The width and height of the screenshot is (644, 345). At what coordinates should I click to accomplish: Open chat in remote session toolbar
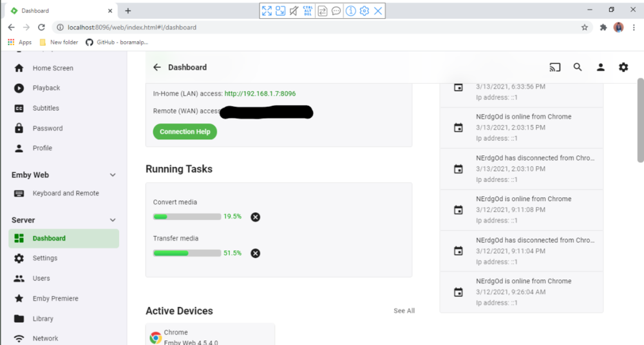coord(336,11)
